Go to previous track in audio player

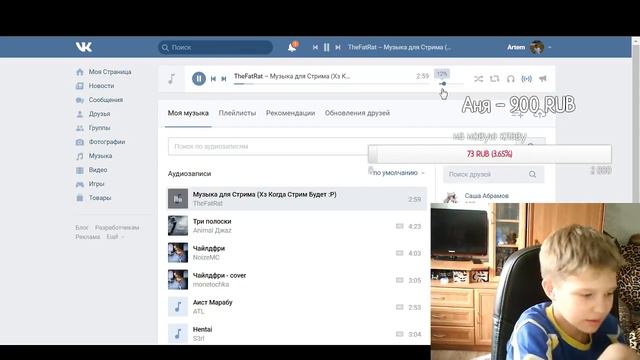pos(213,79)
